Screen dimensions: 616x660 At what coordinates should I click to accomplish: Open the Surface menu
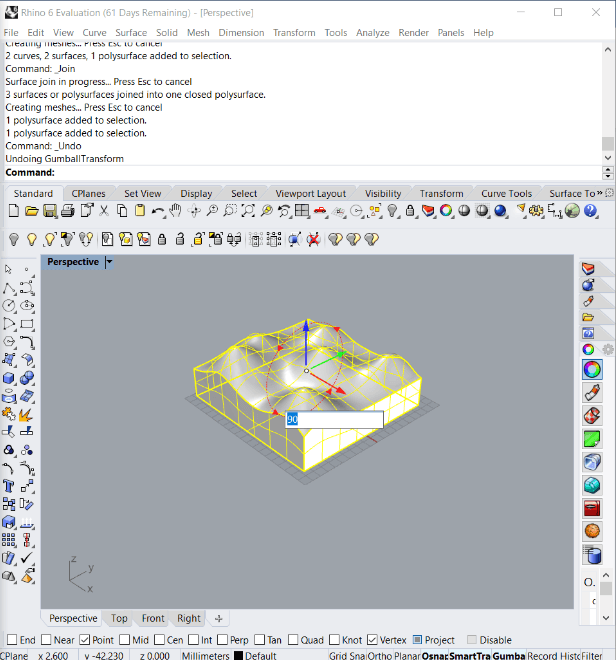click(131, 32)
